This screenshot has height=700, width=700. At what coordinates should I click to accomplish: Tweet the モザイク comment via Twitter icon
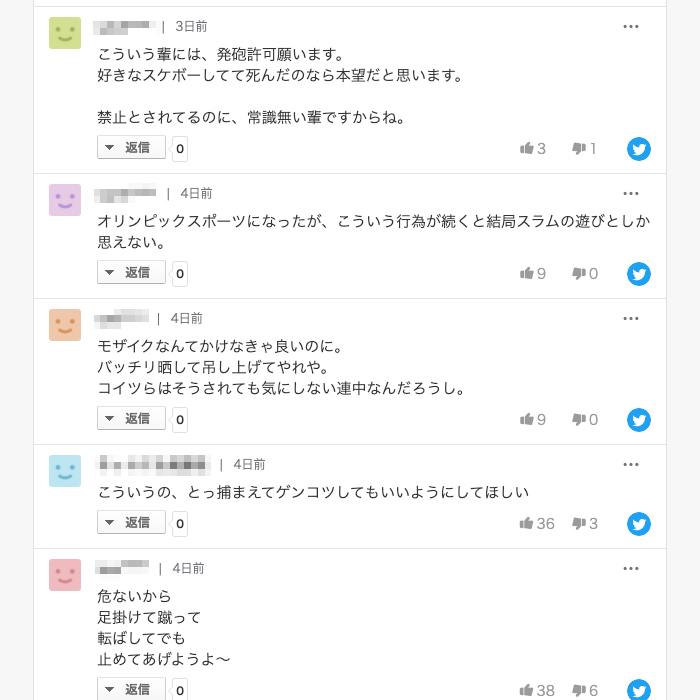point(639,420)
